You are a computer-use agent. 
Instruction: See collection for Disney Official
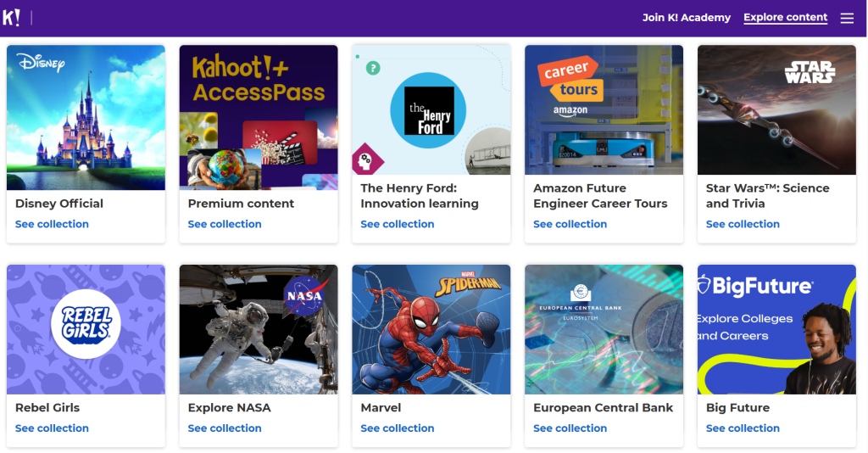pos(52,224)
